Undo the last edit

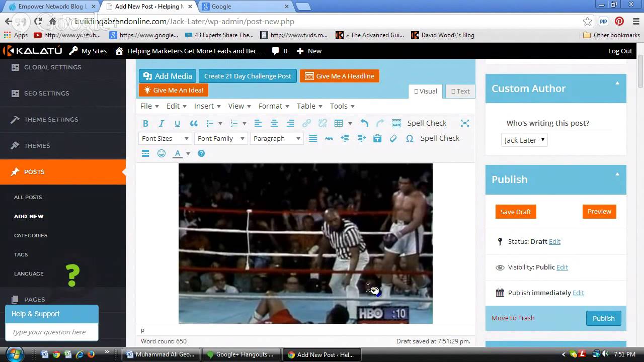click(364, 123)
